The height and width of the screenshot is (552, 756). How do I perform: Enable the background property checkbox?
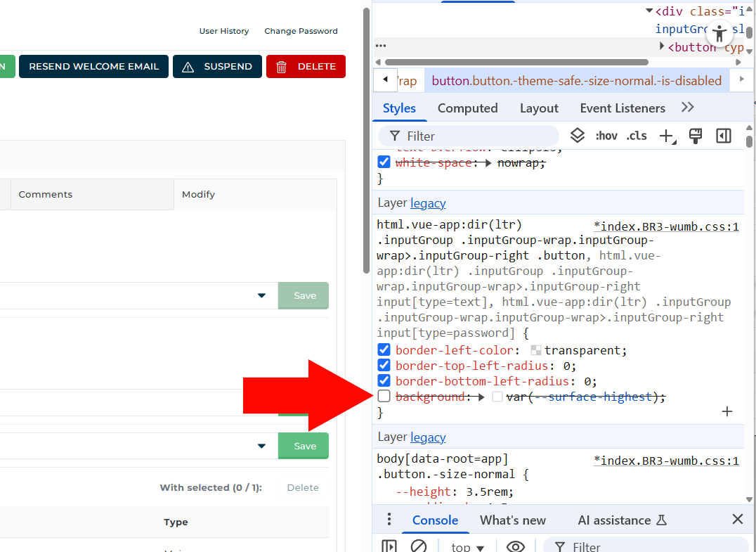click(384, 396)
